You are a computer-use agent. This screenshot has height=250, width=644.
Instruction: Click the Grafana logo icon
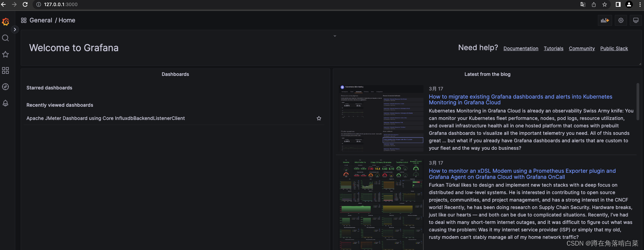[x=5, y=22]
